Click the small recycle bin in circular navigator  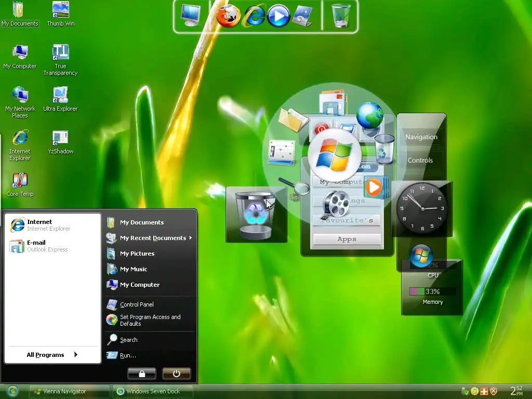click(x=384, y=149)
